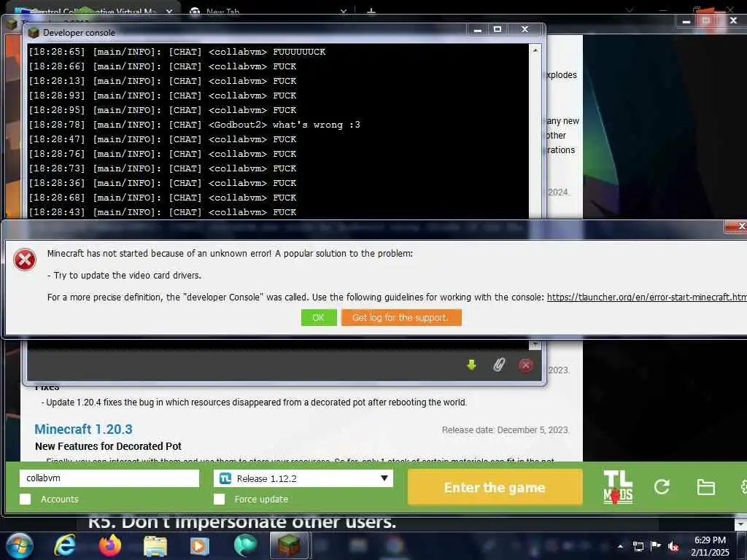Click the collabvm username input field
This screenshot has height=560, width=747.
pos(109,478)
